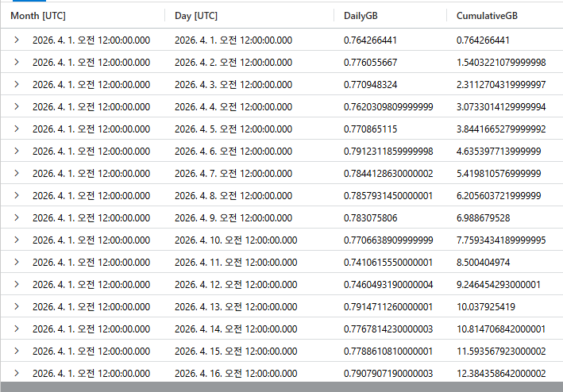Select DailyGB value 0.7914711260000001
The image size is (563, 392).
click(388, 307)
